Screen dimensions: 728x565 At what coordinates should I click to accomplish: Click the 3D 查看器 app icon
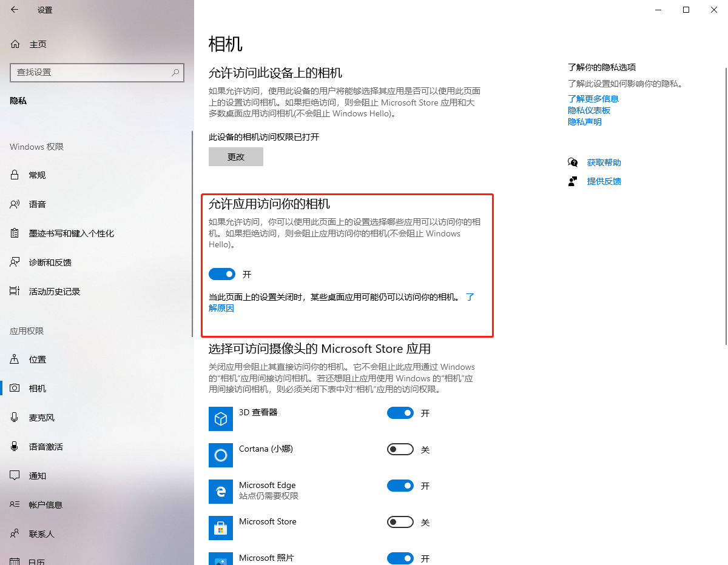(x=221, y=419)
